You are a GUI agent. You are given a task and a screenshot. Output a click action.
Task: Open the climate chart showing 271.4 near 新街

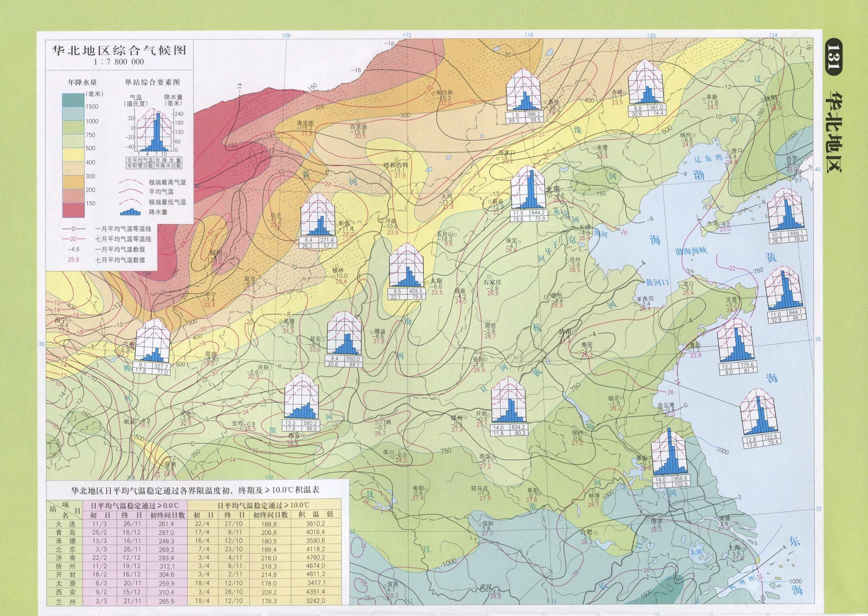coord(318,221)
